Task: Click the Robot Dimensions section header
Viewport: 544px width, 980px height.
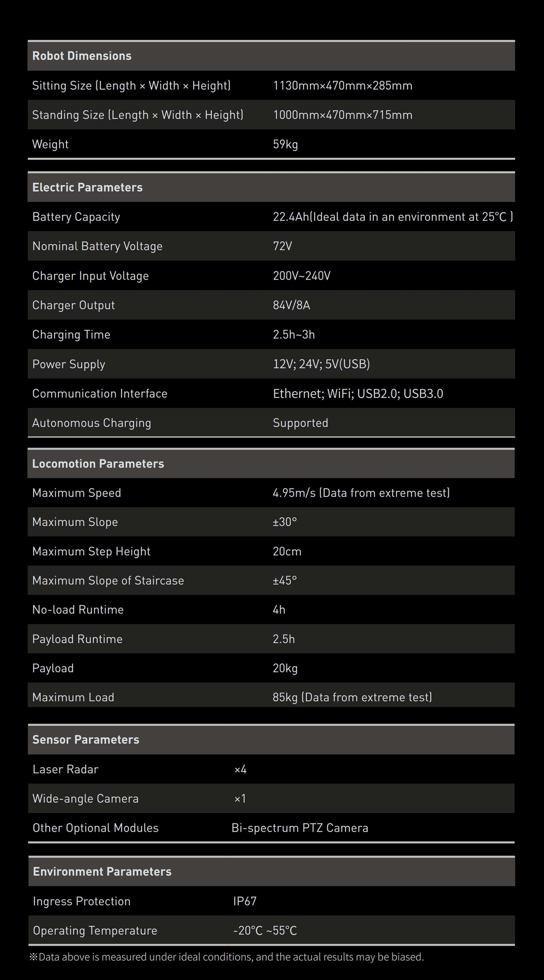Action: pos(82,56)
